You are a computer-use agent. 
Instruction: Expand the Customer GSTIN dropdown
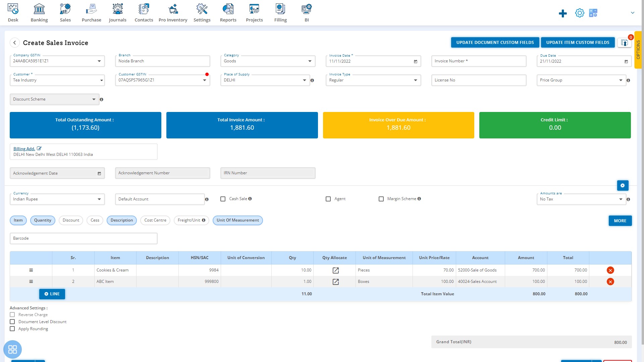tap(205, 80)
